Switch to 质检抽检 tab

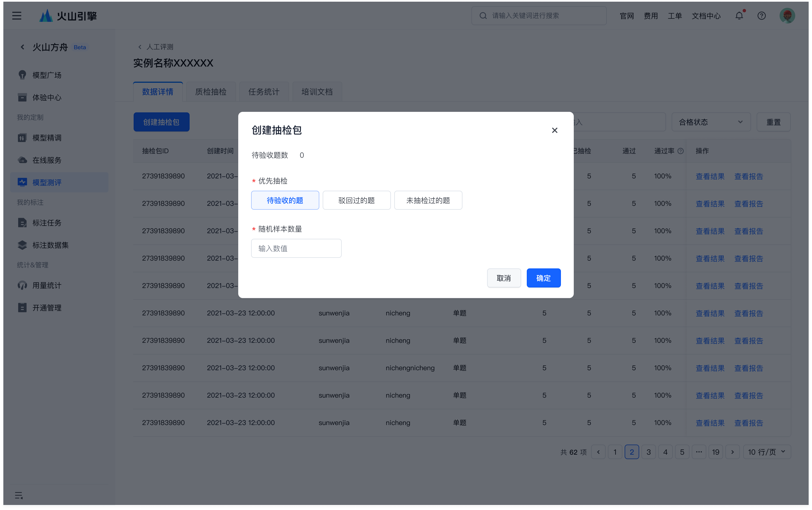pos(211,92)
